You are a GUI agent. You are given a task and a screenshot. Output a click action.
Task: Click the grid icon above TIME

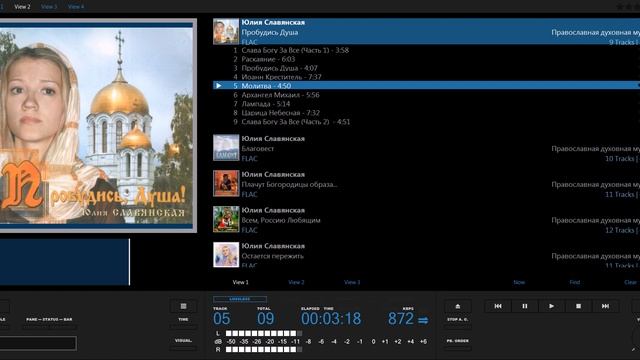[183, 306]
